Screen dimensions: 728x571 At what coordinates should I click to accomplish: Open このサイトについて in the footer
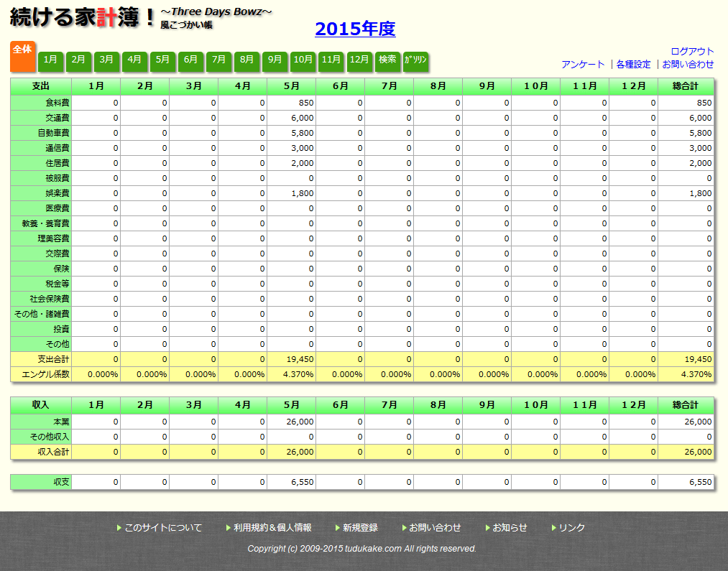pyautogui.click(x=163, y=527)
